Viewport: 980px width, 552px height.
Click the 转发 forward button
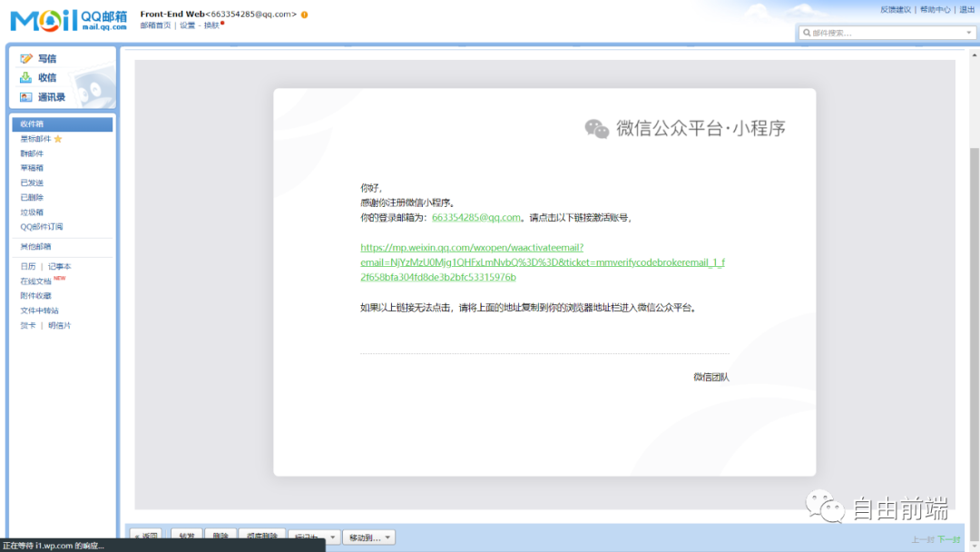pos(187,537)
